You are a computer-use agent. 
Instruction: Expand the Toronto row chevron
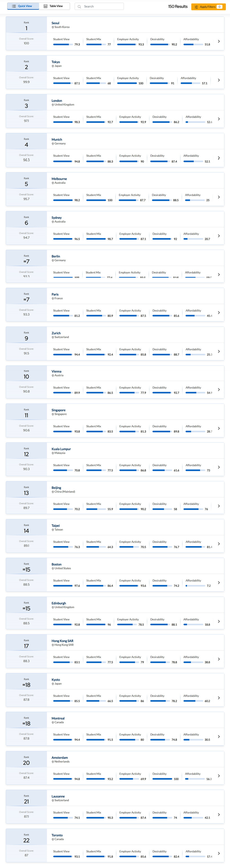pos(218,853)
